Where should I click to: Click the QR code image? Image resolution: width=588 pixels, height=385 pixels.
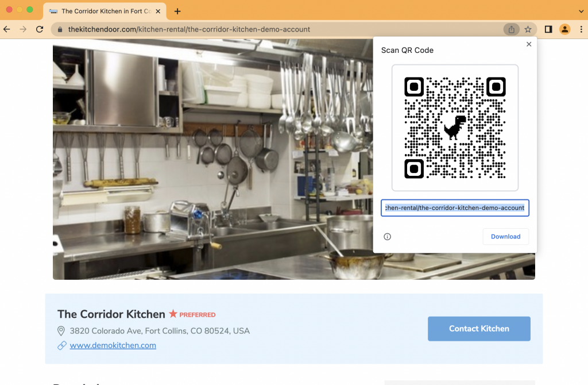point(455,128)
